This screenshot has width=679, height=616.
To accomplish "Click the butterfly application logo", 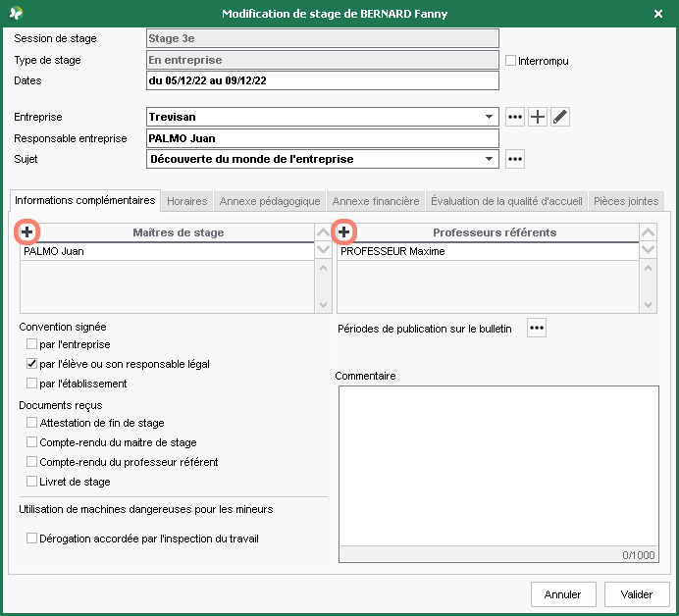I will (16, 14).
